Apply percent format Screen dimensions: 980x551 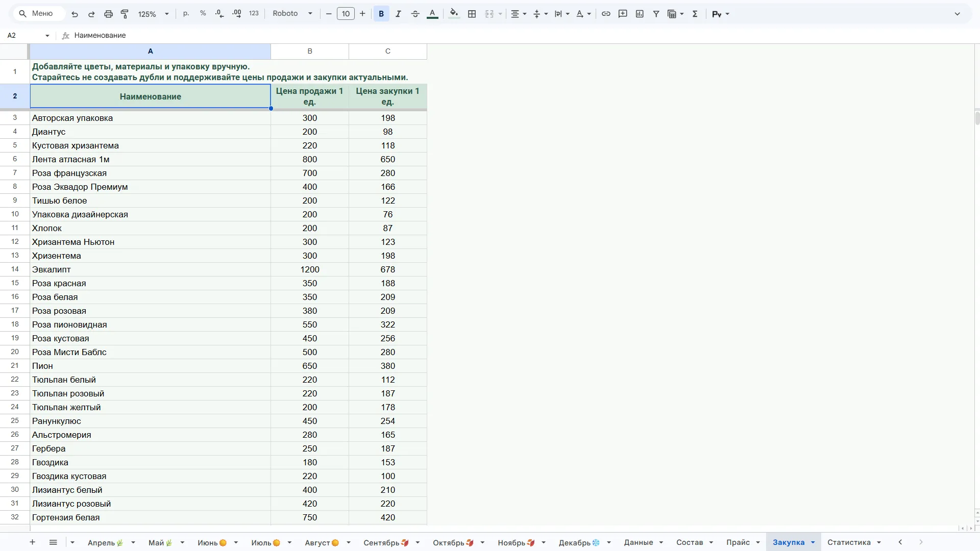203,14
